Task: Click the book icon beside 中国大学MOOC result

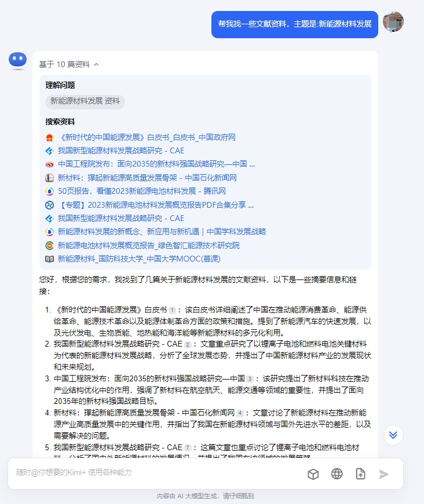Action: coord(49,259)
